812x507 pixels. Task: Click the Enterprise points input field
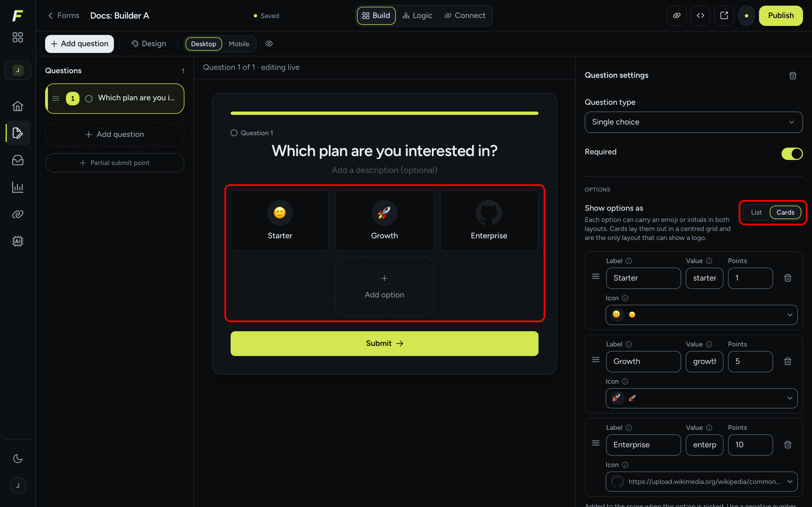click(750, 445)
